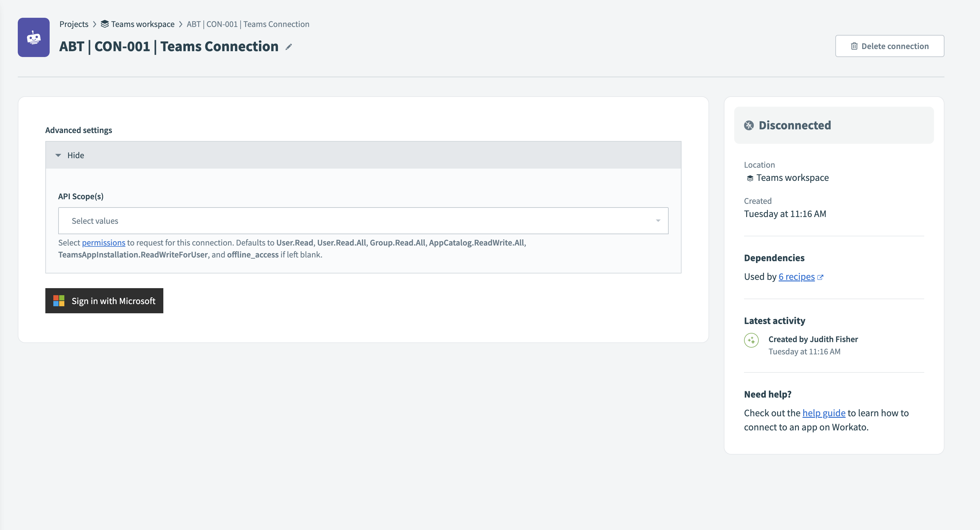Screen dimensions: 980x530
Task: Collapse the Advanced settings Hide section
Action: tap(71, 155)
